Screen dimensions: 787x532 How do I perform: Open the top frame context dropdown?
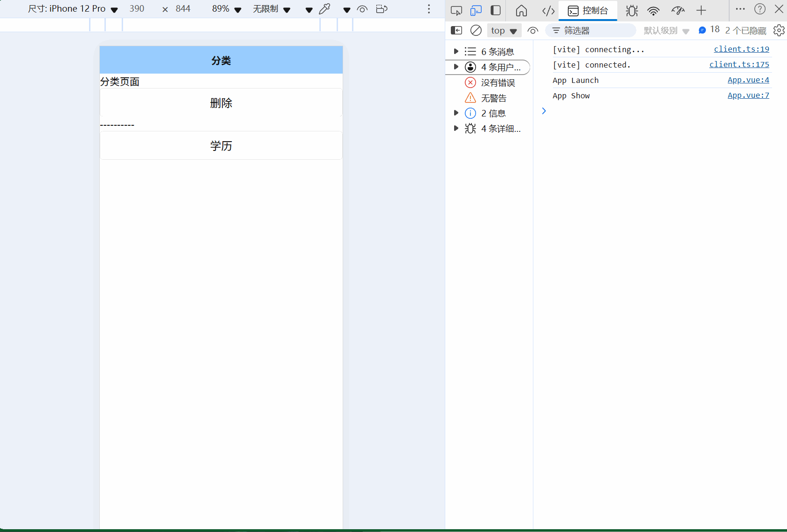(504, 30)
